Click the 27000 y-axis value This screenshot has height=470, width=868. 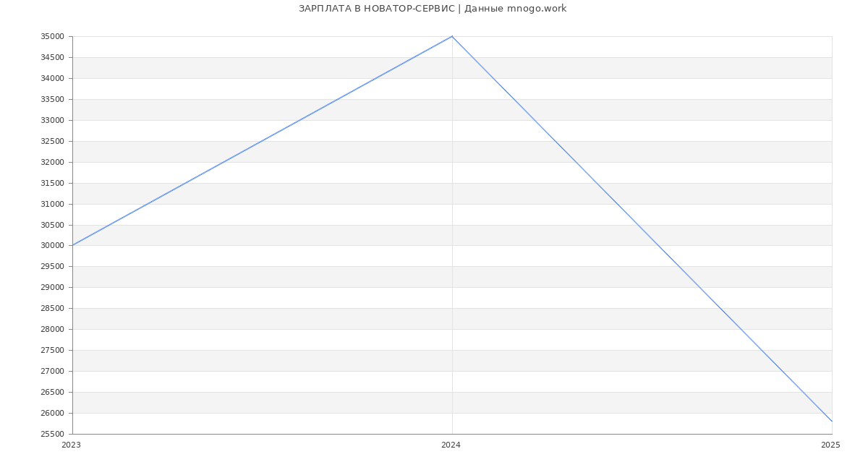point(52,371)
